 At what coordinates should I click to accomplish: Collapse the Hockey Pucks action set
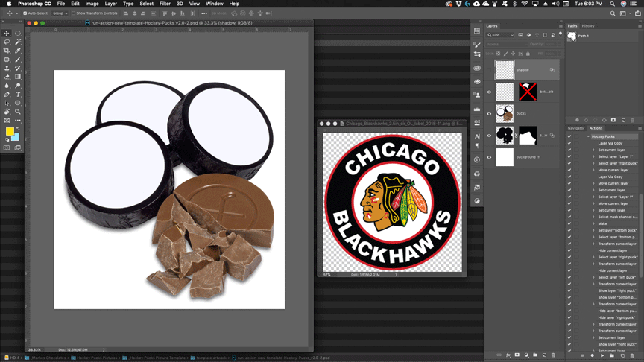pos(588,137)
